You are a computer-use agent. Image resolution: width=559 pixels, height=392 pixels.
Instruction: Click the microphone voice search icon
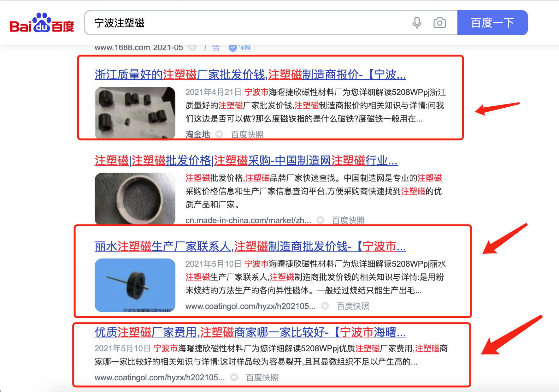click(417, 23)
